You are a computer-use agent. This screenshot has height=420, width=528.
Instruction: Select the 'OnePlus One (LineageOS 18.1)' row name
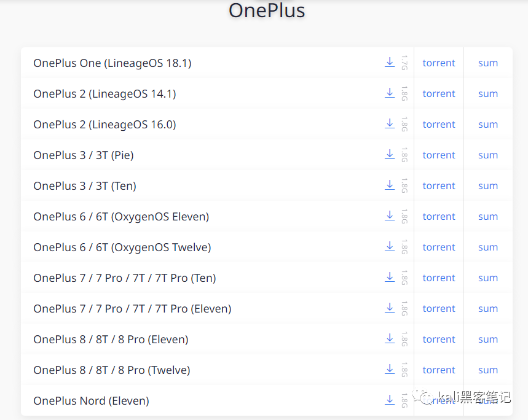112,63
